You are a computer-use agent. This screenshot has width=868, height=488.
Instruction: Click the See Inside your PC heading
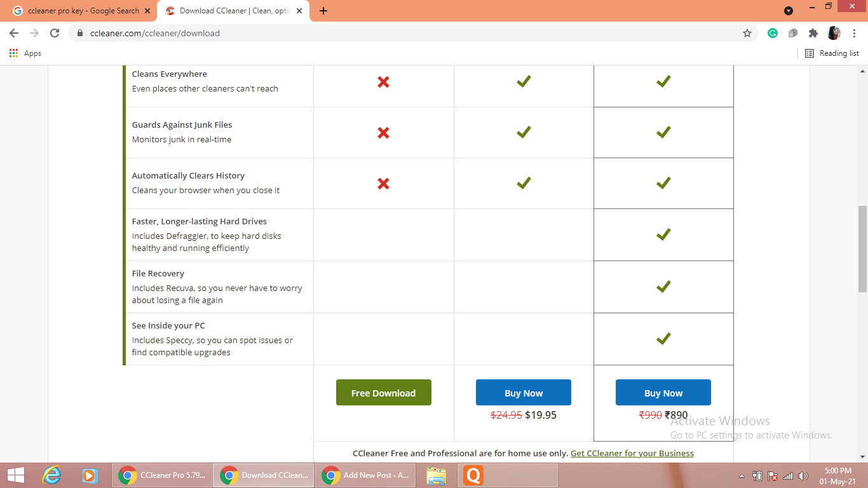tap(168, 326)
